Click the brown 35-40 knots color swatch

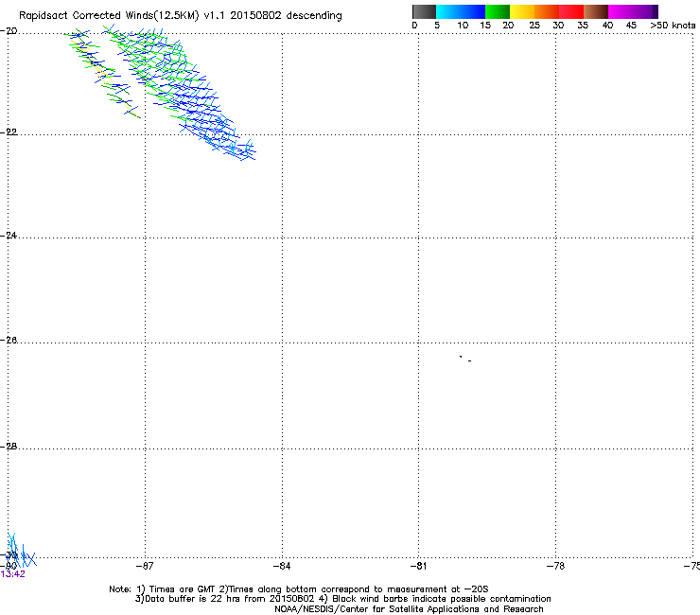coord(596,11)
